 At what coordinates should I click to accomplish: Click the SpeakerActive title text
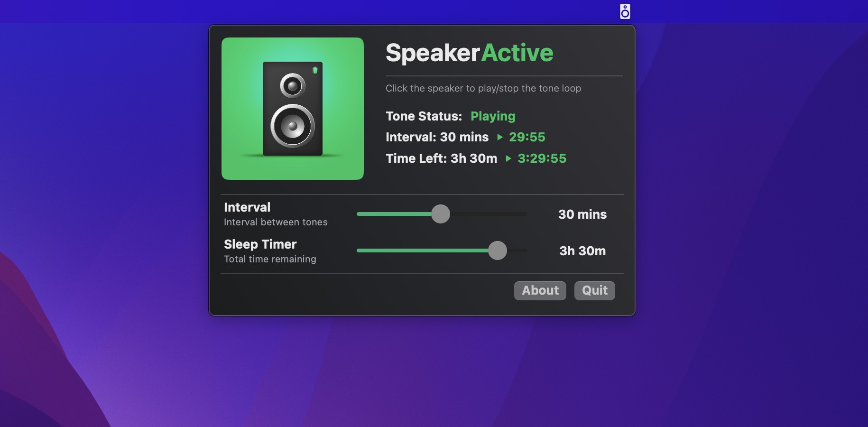[x=470, y=53]
